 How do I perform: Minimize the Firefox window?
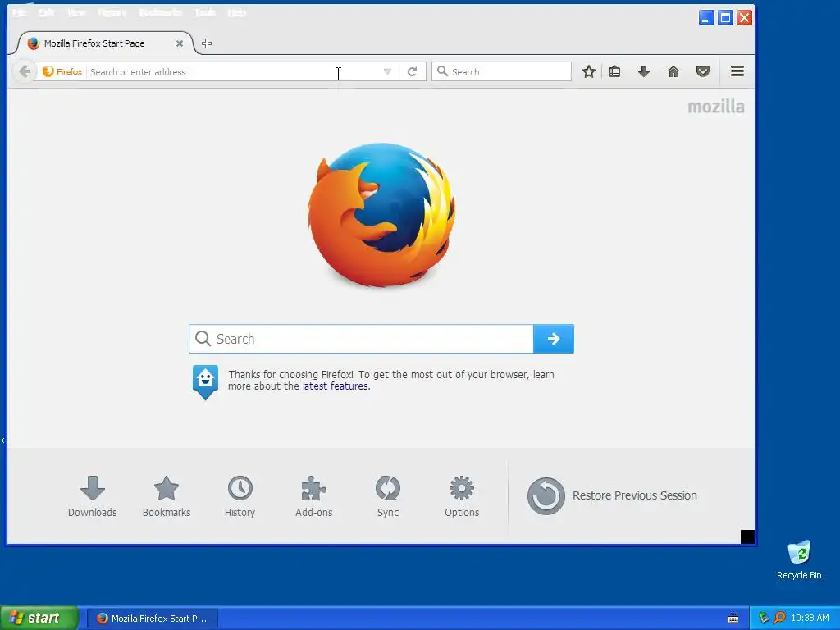pyautogui.click(x=706, y=18)
